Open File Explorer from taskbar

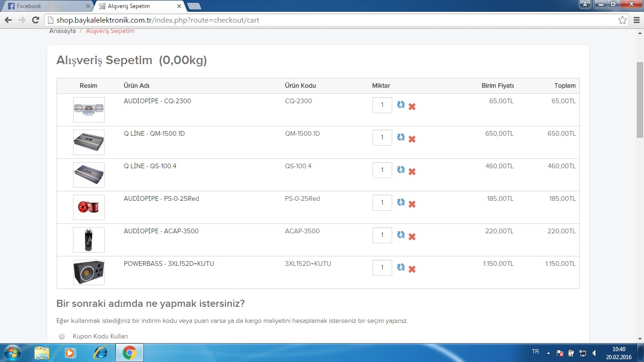[x=42, y=353]
